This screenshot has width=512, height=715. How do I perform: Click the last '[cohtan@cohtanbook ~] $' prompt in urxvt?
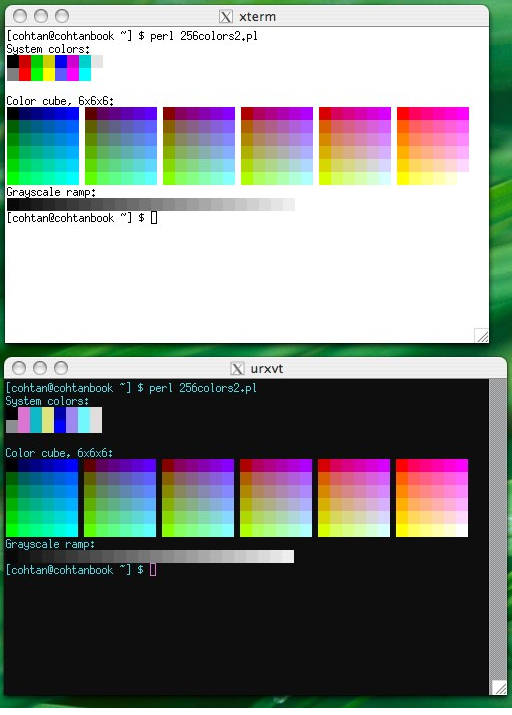point(74,570)
